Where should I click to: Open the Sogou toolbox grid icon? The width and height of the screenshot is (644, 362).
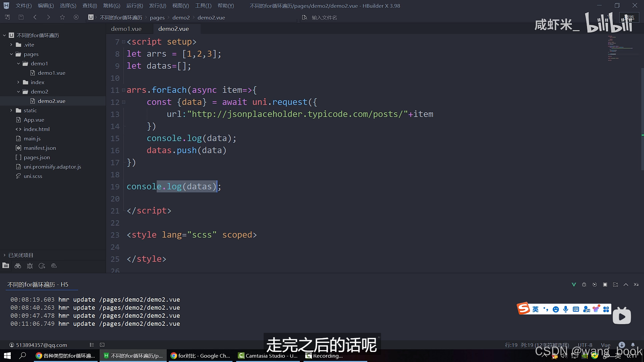point(606,309)
